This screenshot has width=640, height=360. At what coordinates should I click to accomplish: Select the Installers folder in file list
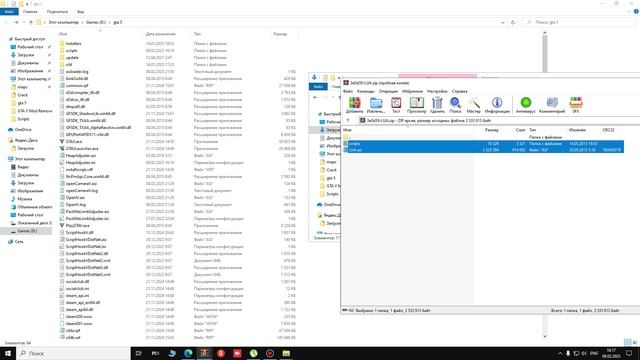73,44
